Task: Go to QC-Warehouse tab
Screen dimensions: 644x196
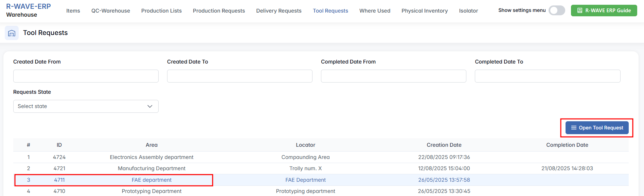Action: pyautogui.click(x=111, y=11)
